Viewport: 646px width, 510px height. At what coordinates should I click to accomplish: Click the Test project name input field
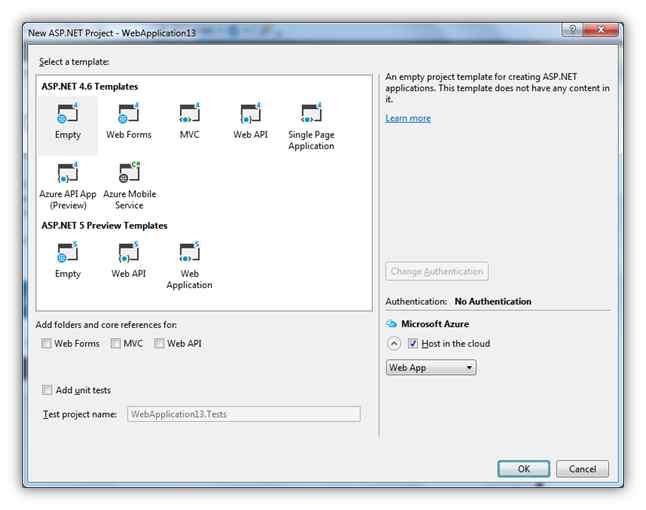coord(244,414)
